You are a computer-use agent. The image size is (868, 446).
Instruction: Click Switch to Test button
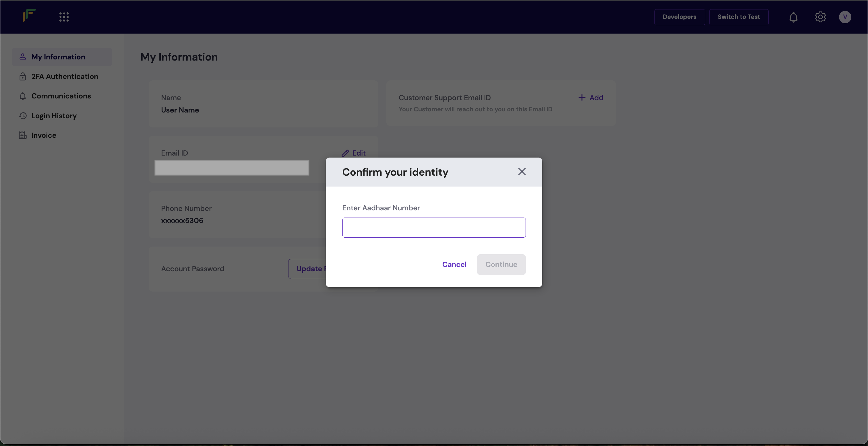tap(739, 17)
